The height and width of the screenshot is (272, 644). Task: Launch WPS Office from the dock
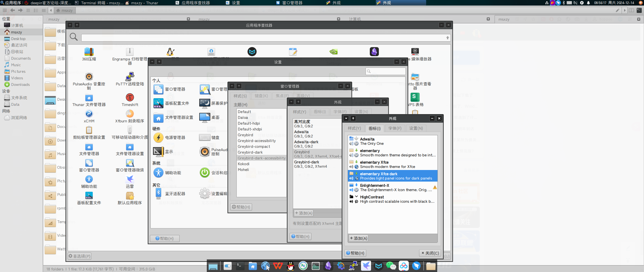click(x=278, y=266)
